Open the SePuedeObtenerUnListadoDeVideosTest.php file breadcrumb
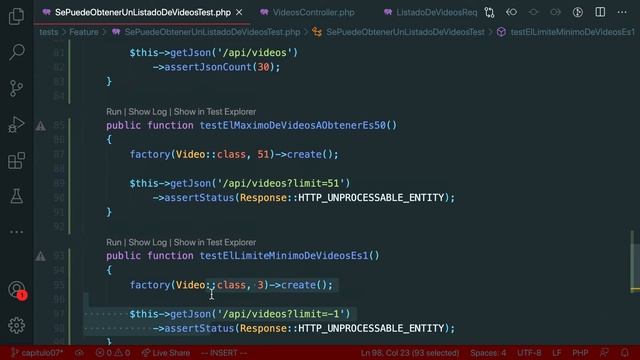 click(212, 32)
